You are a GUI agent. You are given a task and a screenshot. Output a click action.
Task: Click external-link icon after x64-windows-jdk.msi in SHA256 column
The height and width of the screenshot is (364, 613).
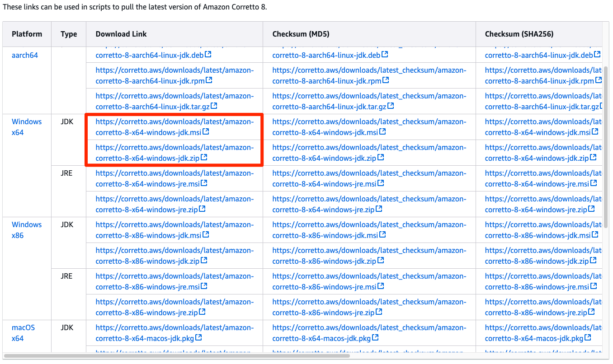coord(595,132)
